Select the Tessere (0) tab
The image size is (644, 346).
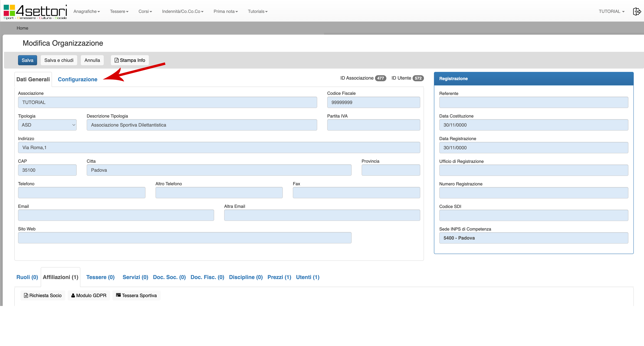coord(100,277)
